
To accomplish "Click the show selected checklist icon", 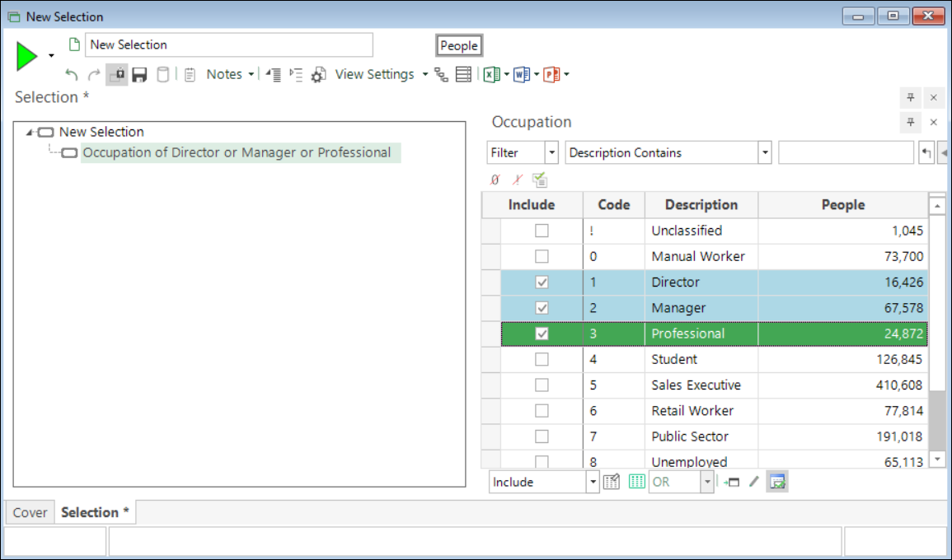I will (x=540, y=180).
